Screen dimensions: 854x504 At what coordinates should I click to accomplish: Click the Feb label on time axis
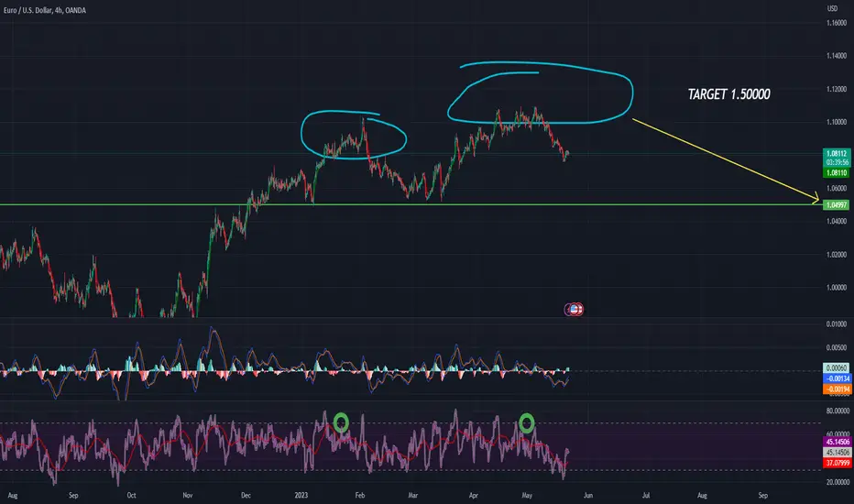(359, 495)
